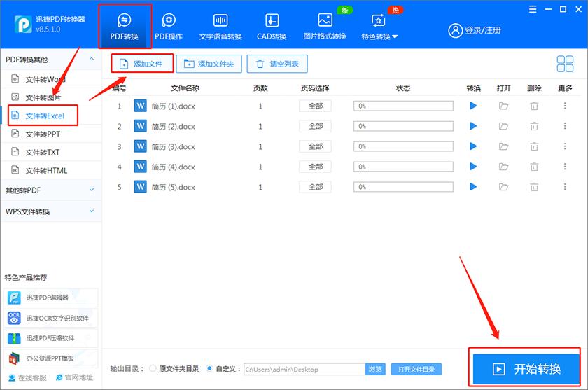Click 在线客服 support link

pyautogui.click(x=28, y=377)
